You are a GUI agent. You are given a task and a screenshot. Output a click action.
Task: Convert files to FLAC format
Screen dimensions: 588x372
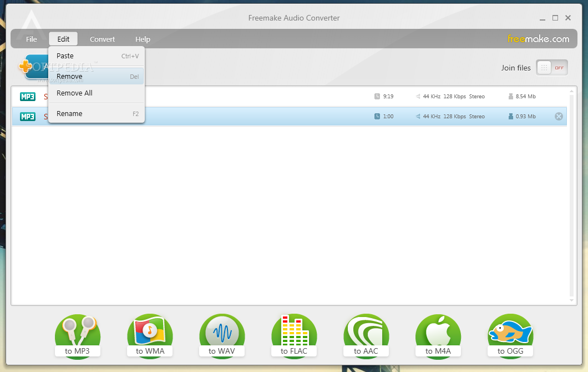pyautogui.click(x=293, y=336)
